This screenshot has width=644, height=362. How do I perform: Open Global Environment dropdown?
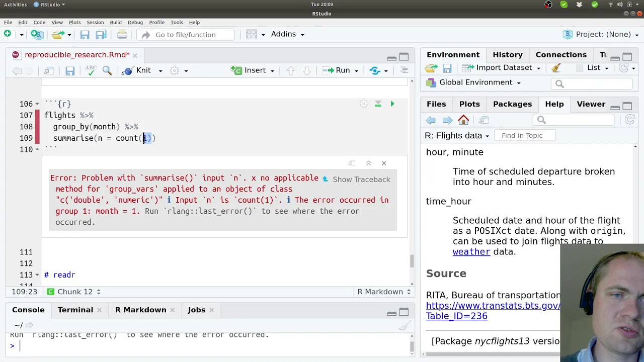(x=473, y=82)
